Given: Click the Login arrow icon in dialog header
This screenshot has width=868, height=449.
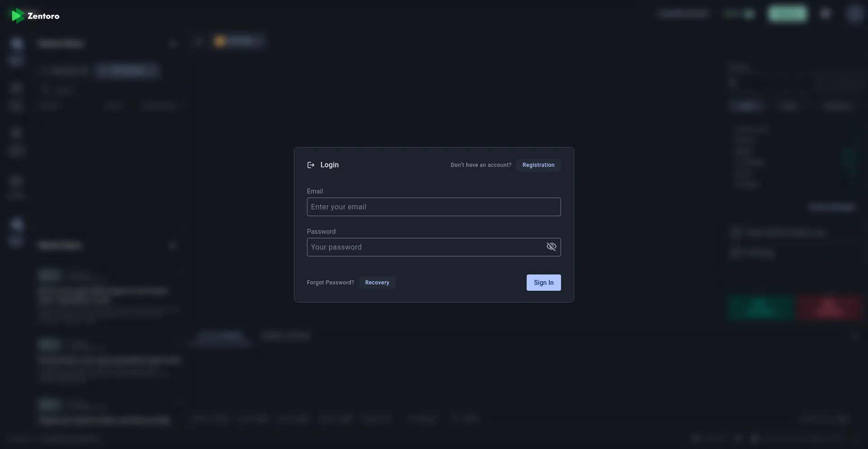Looking at the screenshot, I should [311, 165].
